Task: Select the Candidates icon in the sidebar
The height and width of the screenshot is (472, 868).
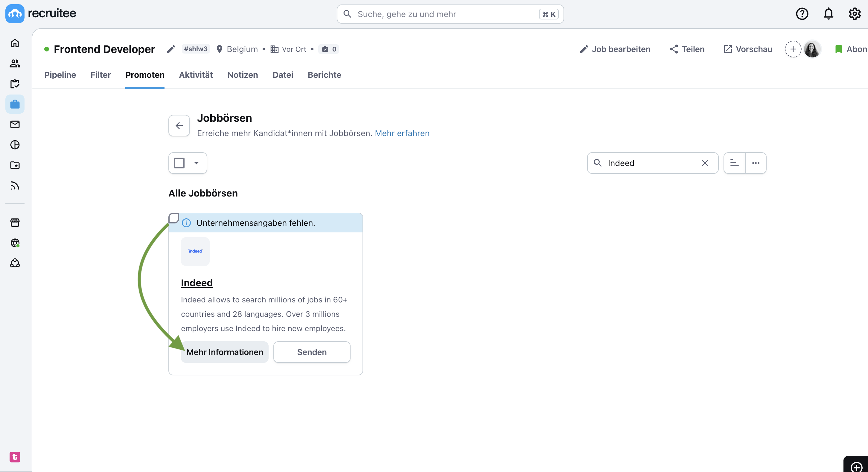Action: click(15, 63)
